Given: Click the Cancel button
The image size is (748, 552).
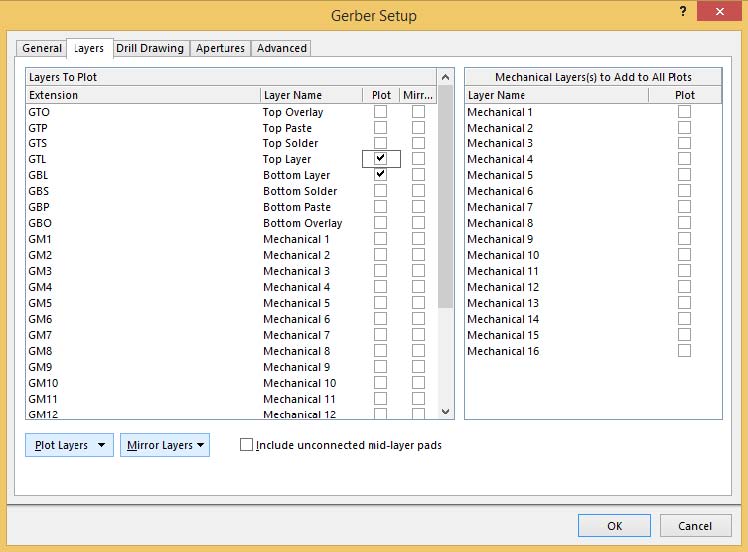Looking at the screenshot, I should click(695, 526).
